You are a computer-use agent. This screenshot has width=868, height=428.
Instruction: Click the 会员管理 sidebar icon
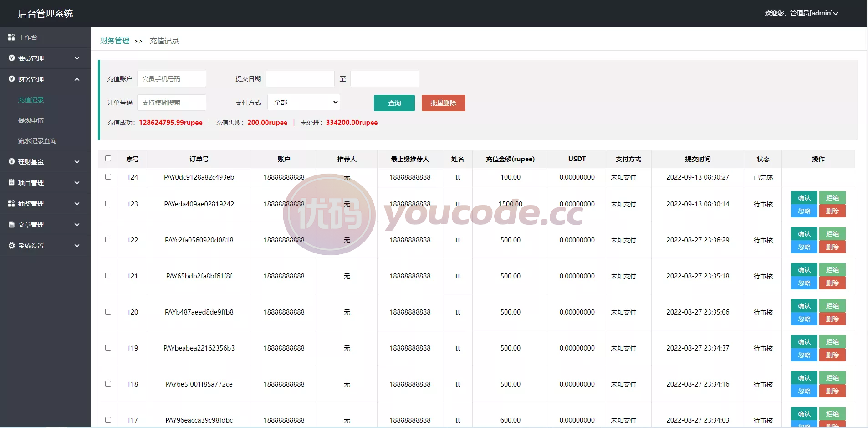(x=11, y=58)
